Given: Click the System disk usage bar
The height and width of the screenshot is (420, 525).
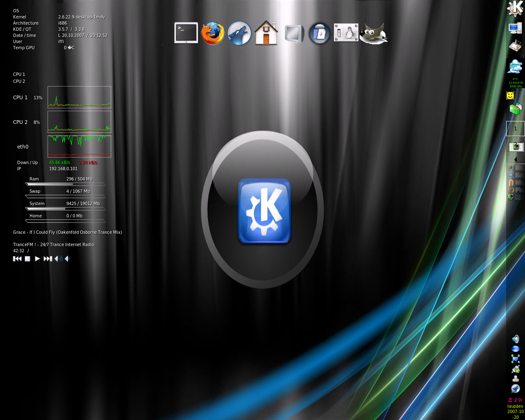Looking at the screenshot, I should click(x=65, y=209).
